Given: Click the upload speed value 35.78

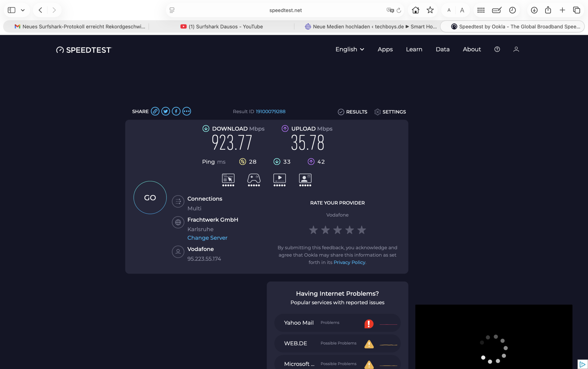Looking at the screenshot, I should point(308,142).
